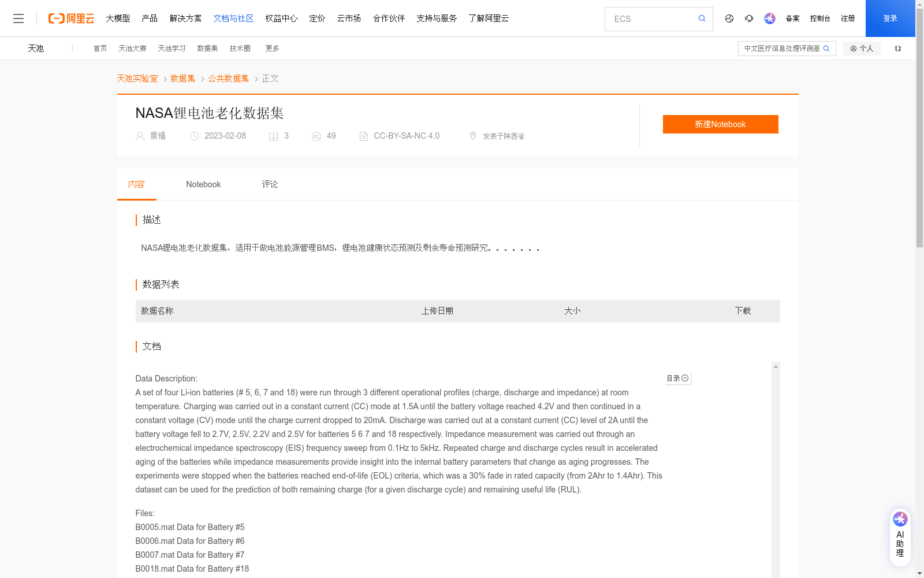Open the 权益中心 menu item
Image resolution: width=924 pixels, height=578 pixels.
281,18
